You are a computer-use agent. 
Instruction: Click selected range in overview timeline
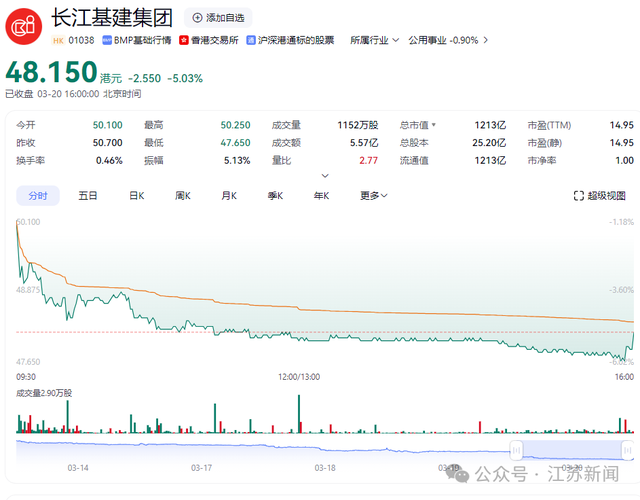(x=572, y=450)
